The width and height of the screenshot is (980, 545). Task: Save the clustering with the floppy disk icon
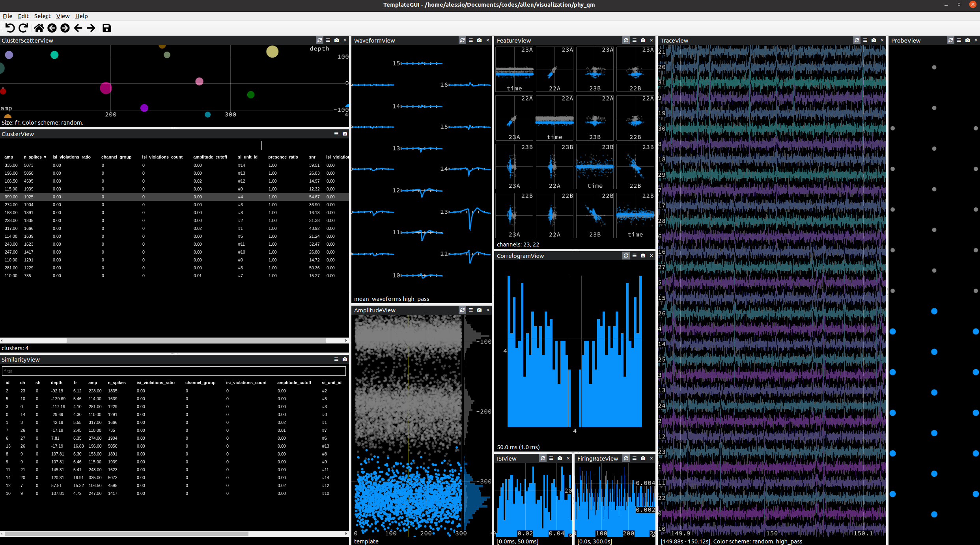106,28
